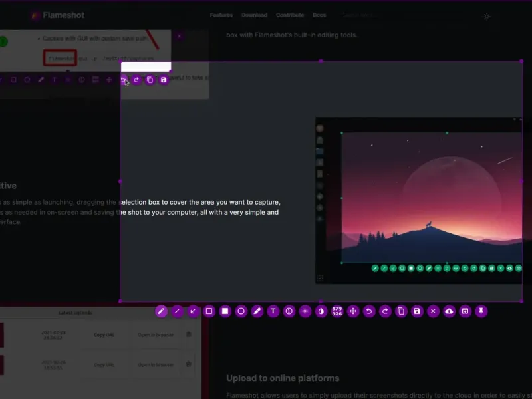Toggle the invert color tool
The image size is (532, 399).
tap(321, 311)
